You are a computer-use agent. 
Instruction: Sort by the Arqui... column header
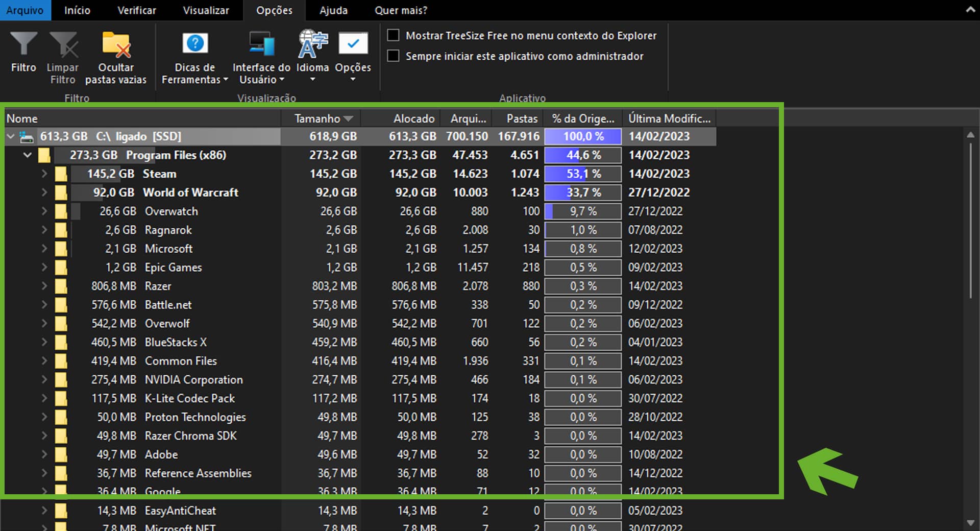(x=466, y=118)
